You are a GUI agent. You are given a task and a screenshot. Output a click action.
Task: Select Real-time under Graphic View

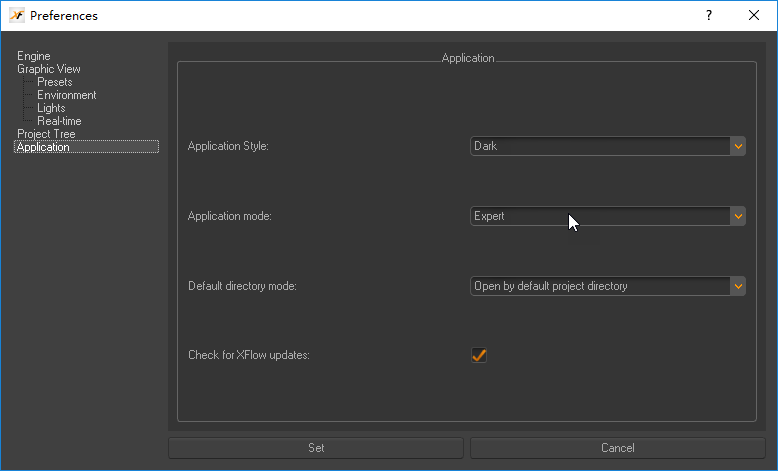(59, 121)
